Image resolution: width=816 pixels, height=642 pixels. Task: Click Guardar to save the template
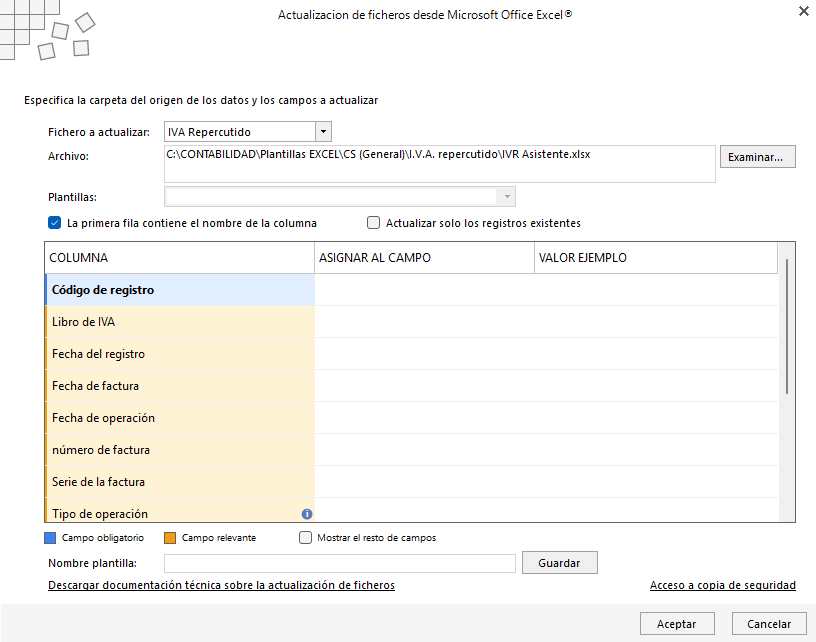(559, 563)
